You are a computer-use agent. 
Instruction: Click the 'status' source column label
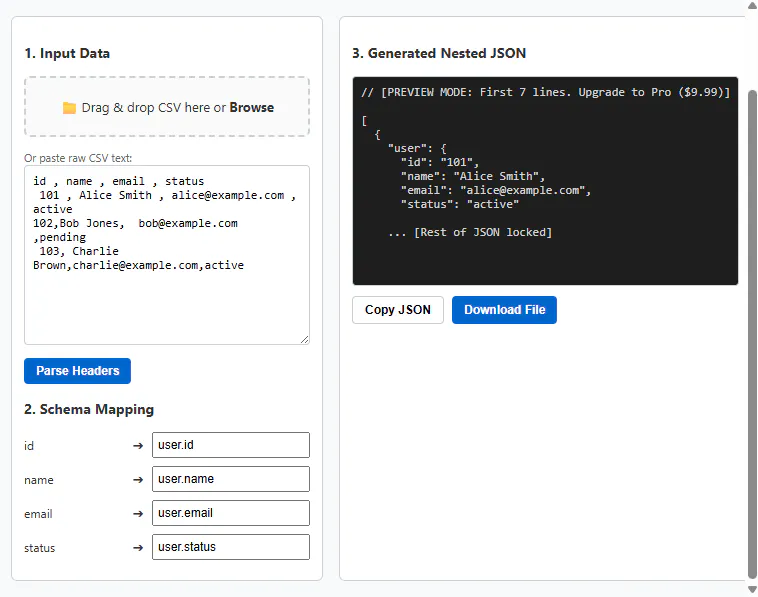[x=40, y=548]
